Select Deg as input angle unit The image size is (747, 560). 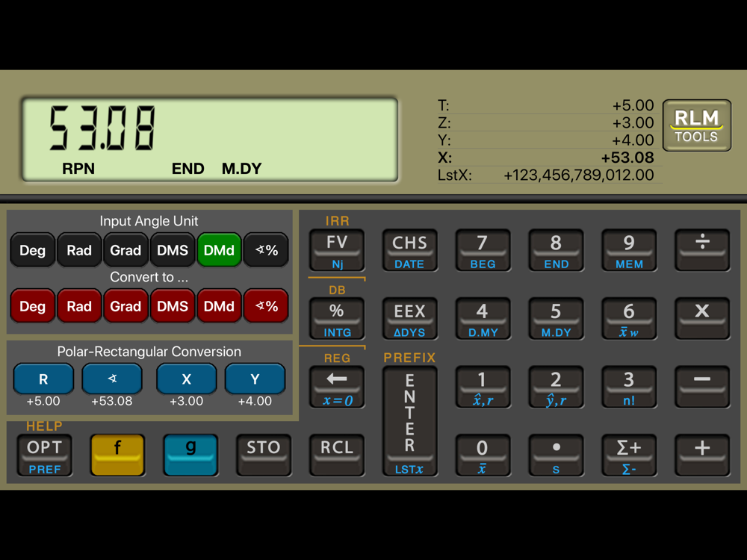[x=32, y=249]
